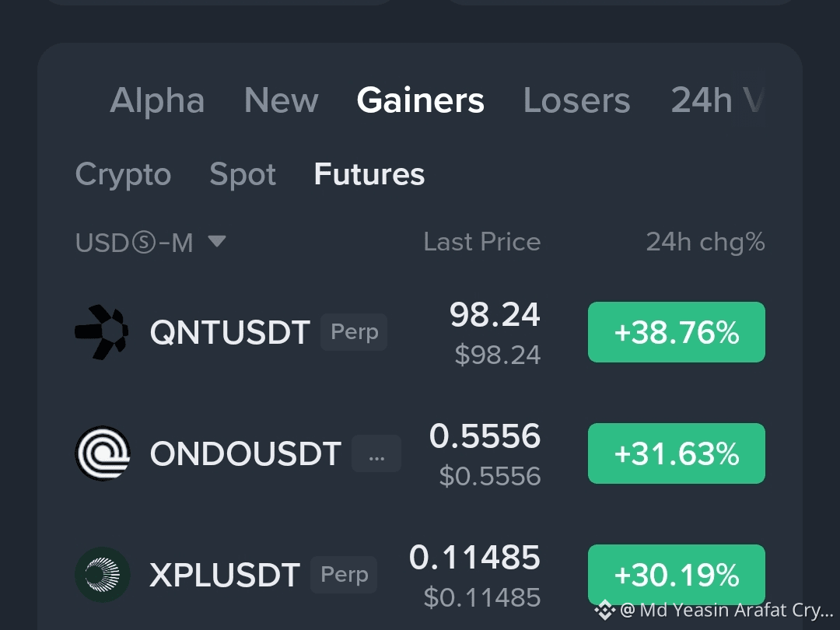Sort by Last Price column header
The height and width of the screenshot is (630, 840).
[482, 242]
